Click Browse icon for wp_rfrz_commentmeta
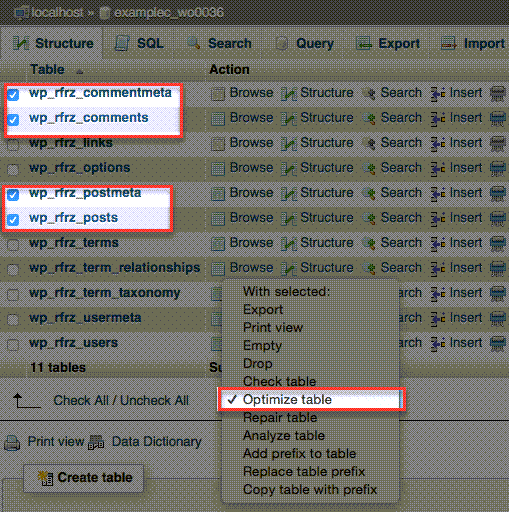The height and width of the screenshot is (512, 509). 218,94
